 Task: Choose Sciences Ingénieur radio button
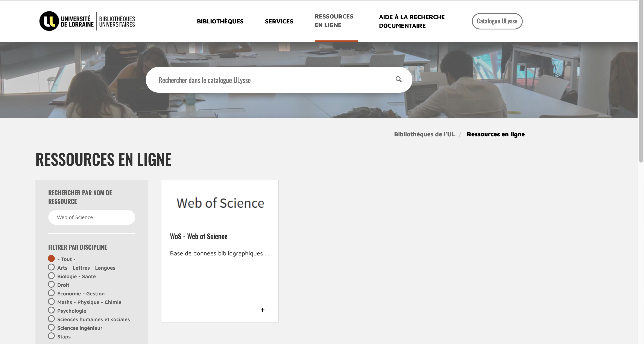[x=51, y=327]
